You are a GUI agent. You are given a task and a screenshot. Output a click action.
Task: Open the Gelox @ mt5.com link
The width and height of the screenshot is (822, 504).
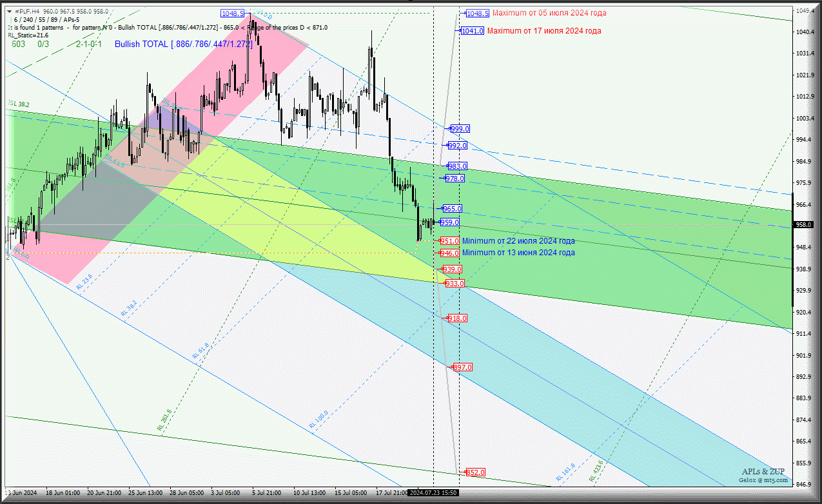click(x=763, y=480)
